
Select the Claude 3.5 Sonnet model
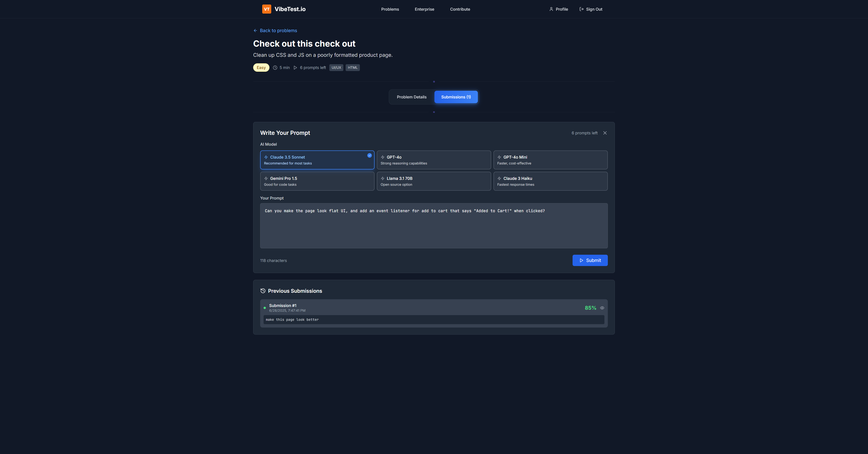coord(317,160)
